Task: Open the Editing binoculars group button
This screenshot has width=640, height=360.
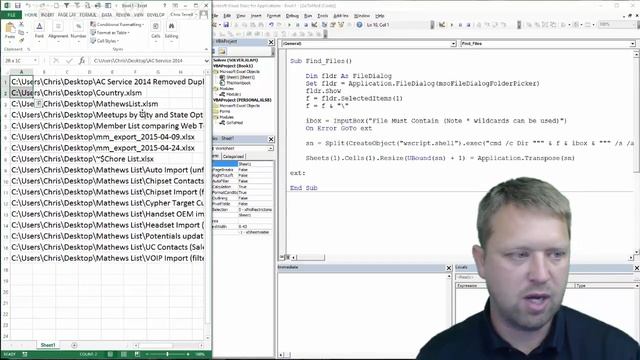Action: pos(171,30)
